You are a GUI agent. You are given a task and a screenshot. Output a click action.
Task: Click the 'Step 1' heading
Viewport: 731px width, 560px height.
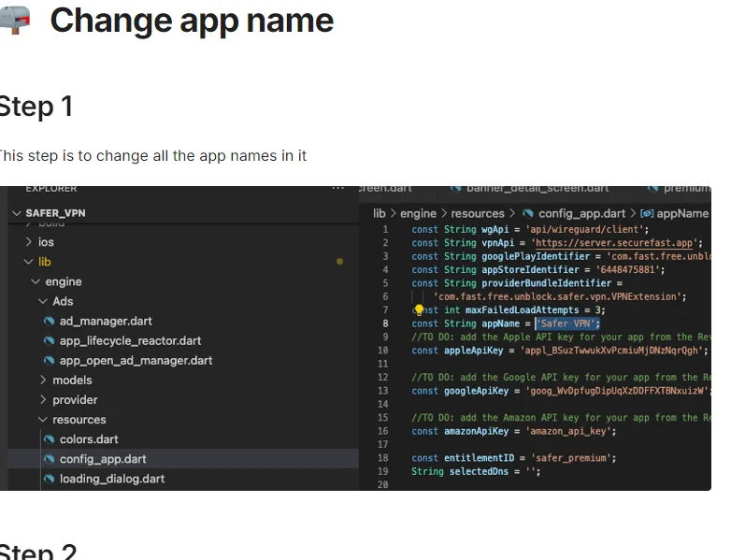pos(36,107)
